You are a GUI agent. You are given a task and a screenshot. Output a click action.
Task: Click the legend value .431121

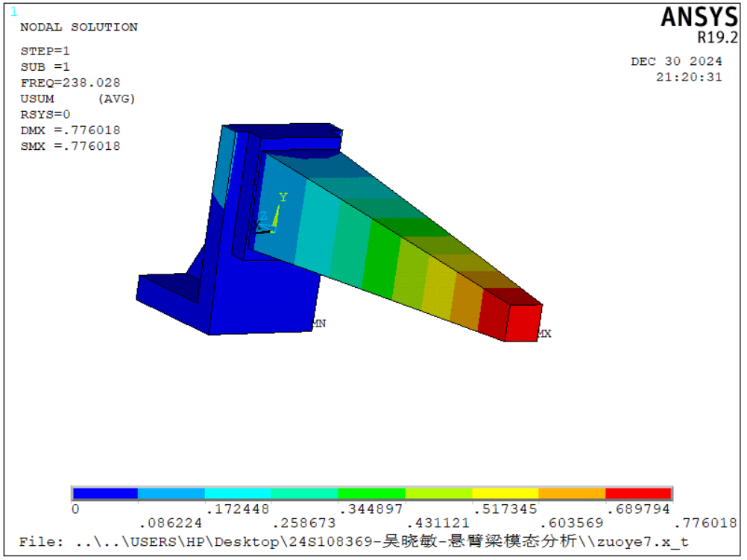click(438, 523)
